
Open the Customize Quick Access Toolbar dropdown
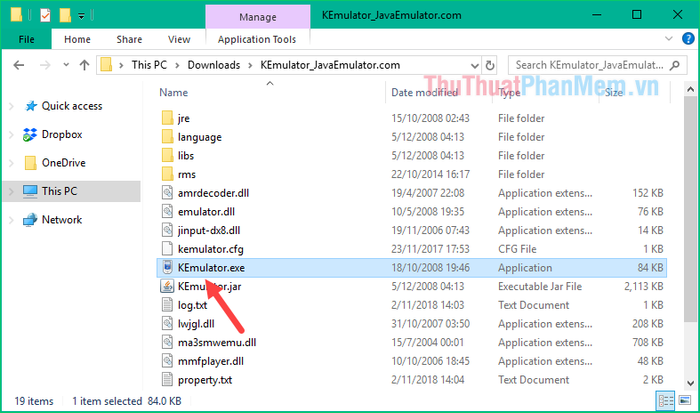pos(81,17)
